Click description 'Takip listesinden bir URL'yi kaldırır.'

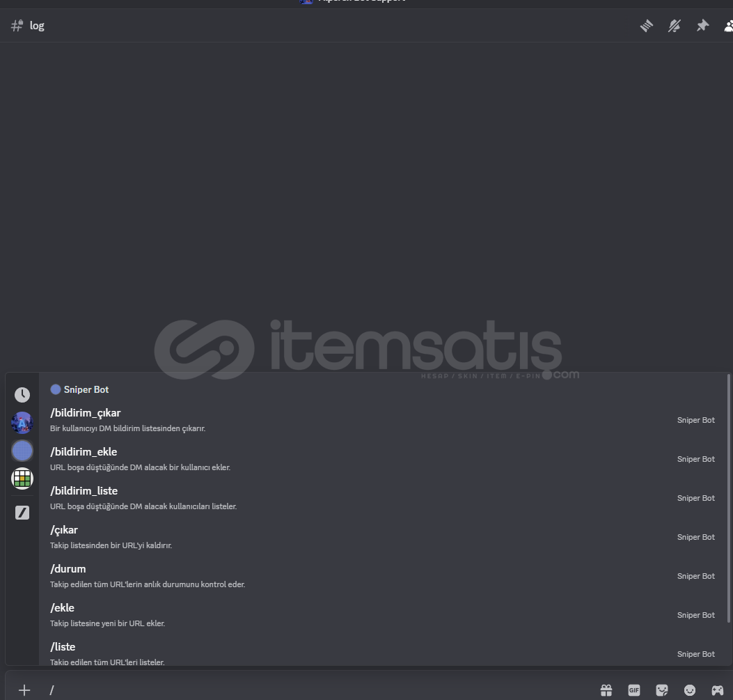[x=111, y=545]
